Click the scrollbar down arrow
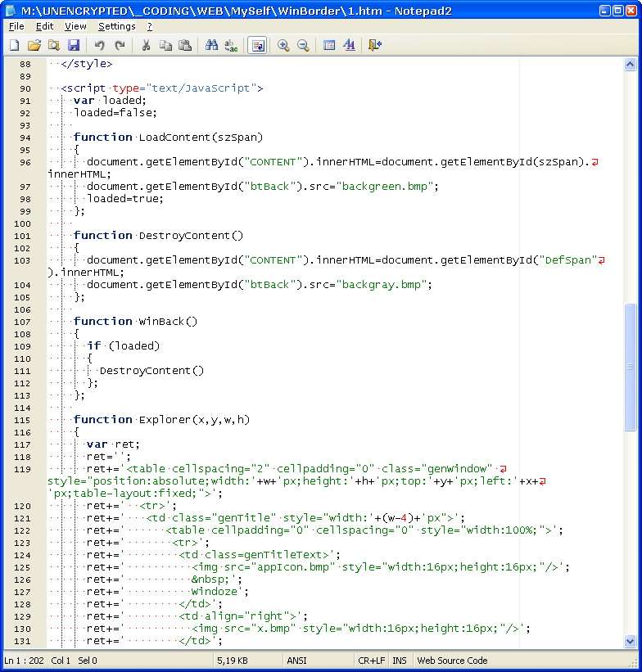 [x=630, y=642]
